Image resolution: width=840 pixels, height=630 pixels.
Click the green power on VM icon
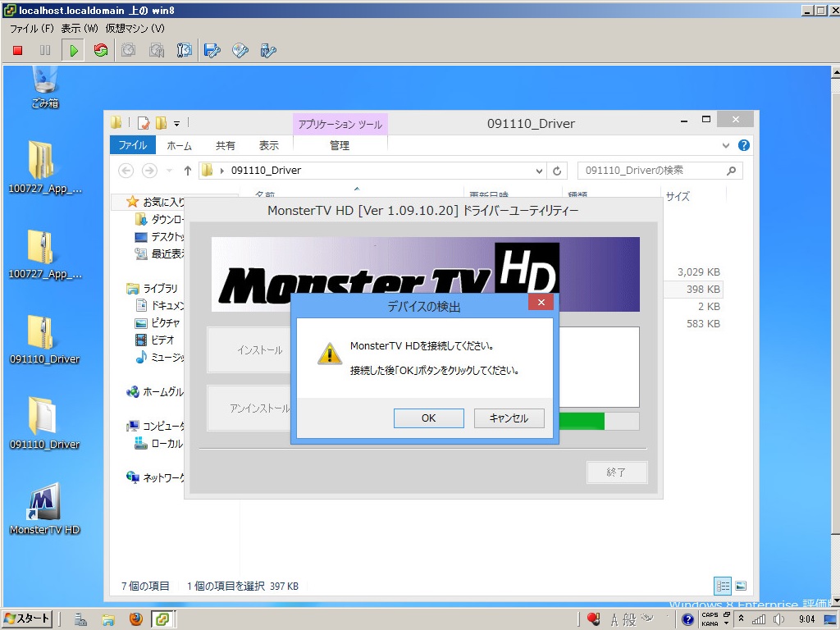pyautogui.click(x=73, y=50)
